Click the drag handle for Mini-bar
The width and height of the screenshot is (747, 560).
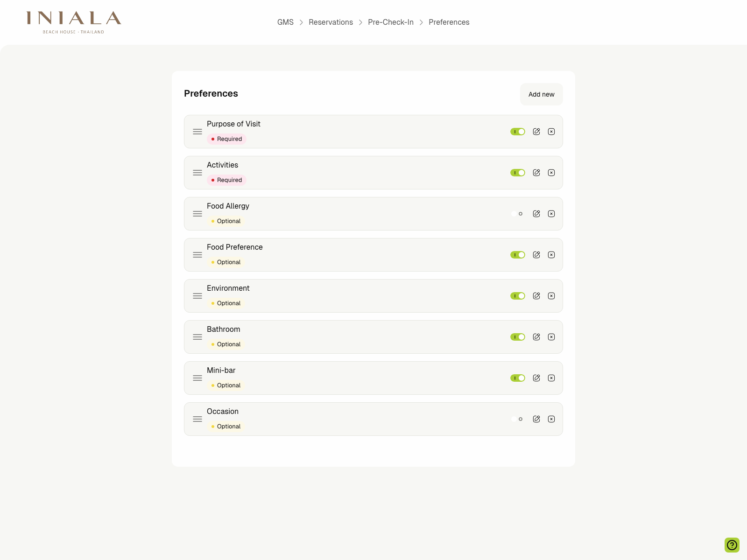click(197, 378)
